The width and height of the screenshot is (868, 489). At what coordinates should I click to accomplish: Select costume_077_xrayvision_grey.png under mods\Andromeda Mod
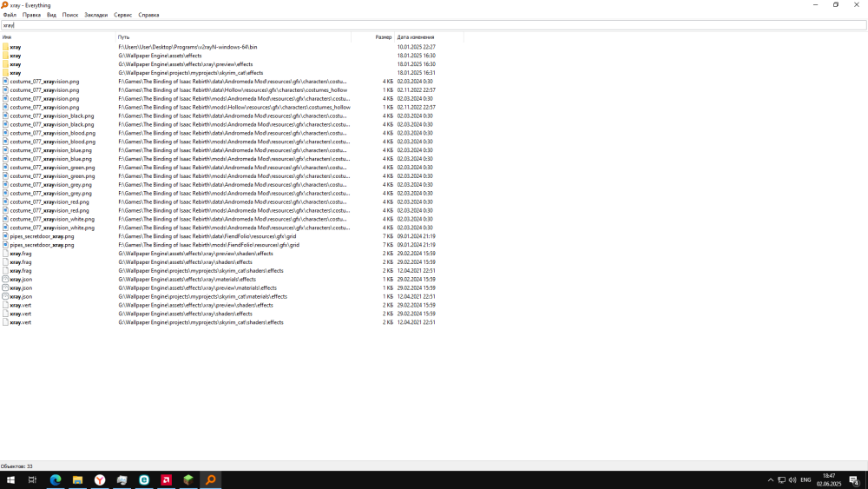pos(51,194)
